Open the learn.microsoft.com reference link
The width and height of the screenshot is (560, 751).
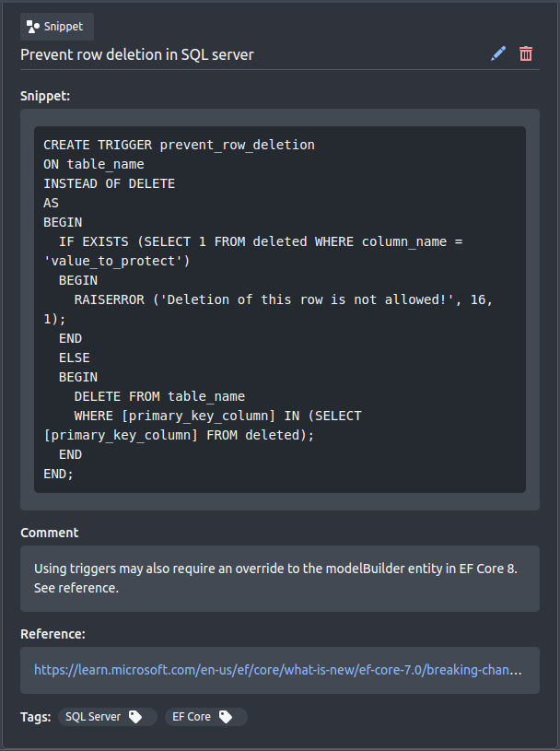tap(278, 670)
